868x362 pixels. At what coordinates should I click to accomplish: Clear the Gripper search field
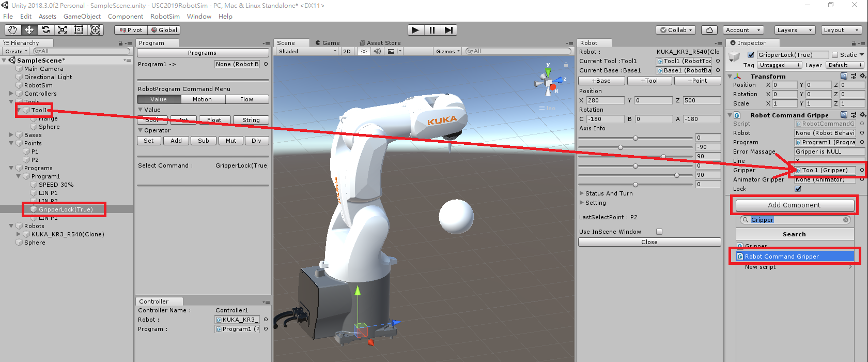(x=846, y=220)
